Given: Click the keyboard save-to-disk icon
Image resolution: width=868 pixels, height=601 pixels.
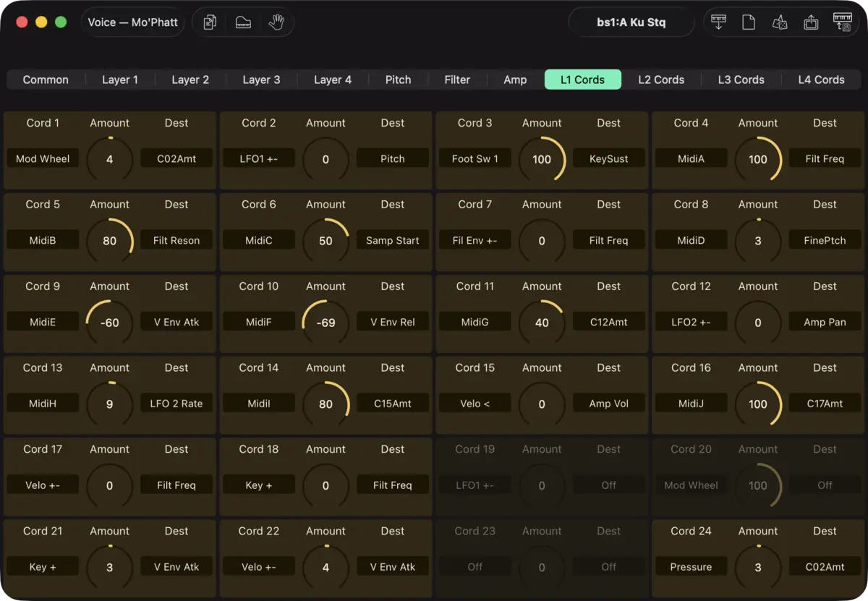Looking at the screenshot, I should coord(843,22).
